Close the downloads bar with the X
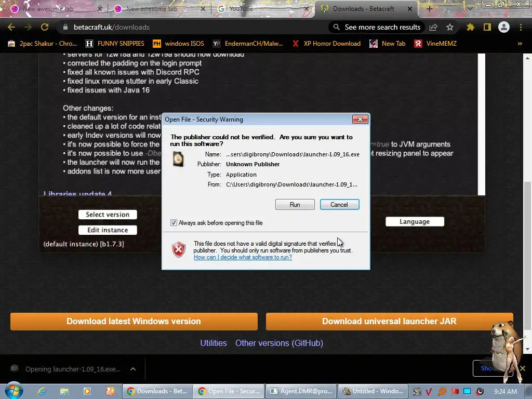This screenshot has height=399, width=532. point(523,368)
